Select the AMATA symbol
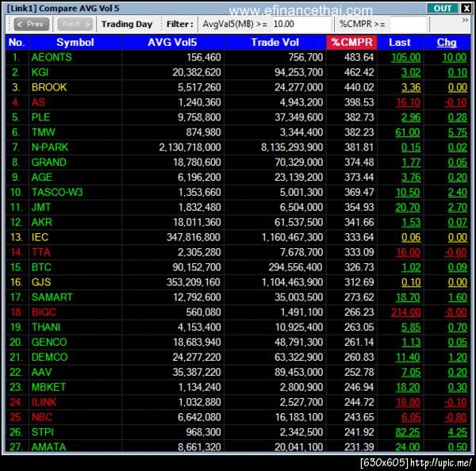 click(x=48, y=447)
